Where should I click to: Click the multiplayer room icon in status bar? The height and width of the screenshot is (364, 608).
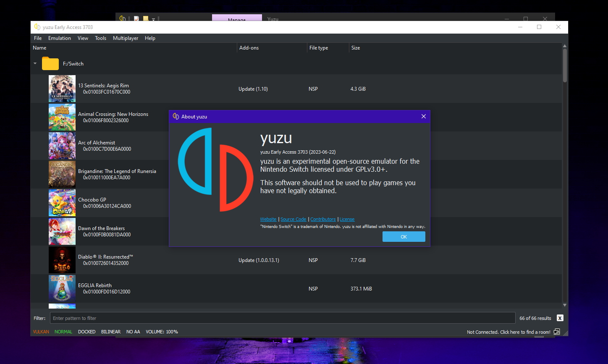coord(557,332)
